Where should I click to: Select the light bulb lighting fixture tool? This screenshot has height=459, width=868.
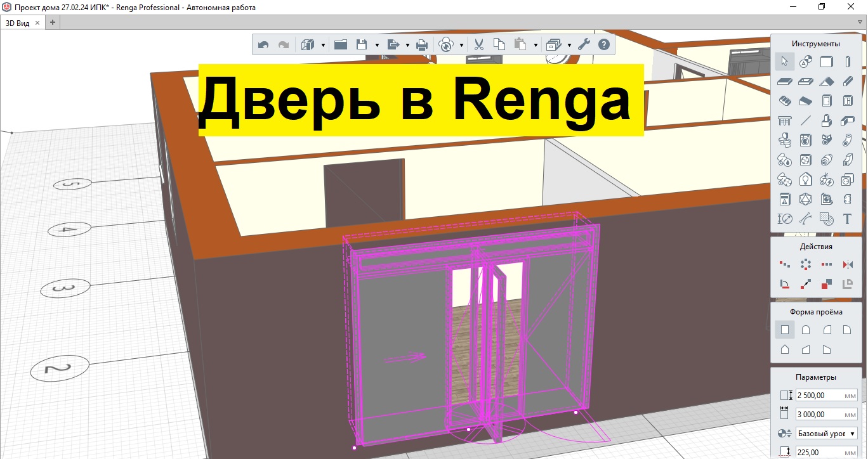[x=805, y=179]
